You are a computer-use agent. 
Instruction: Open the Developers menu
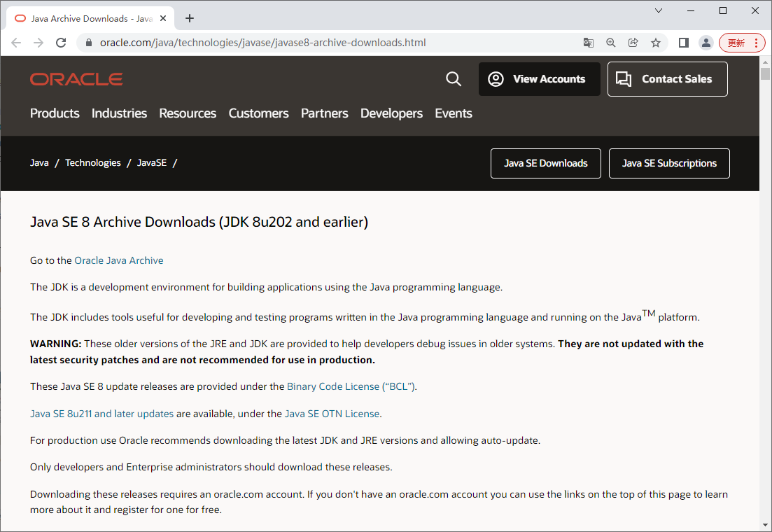391,113
